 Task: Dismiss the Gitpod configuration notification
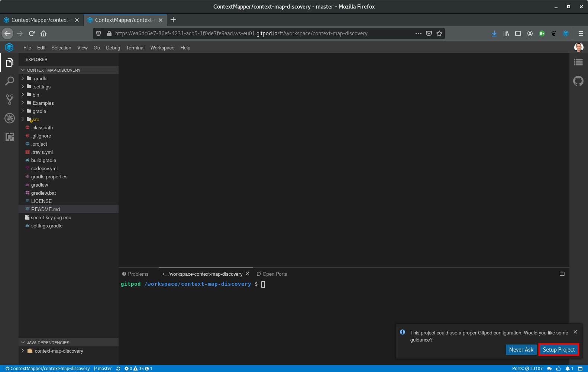[x=575, y=332]
